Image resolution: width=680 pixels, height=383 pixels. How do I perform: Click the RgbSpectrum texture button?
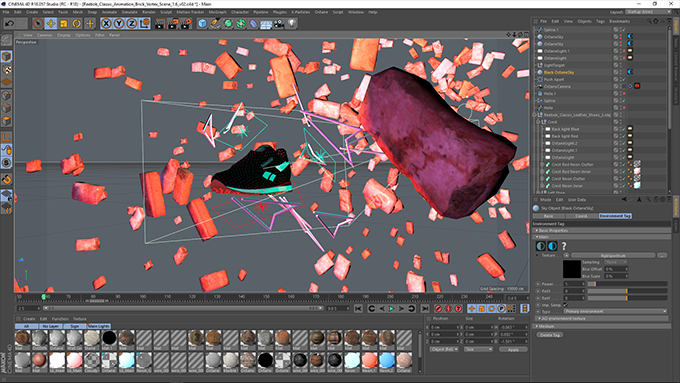(x=613, y=255)
